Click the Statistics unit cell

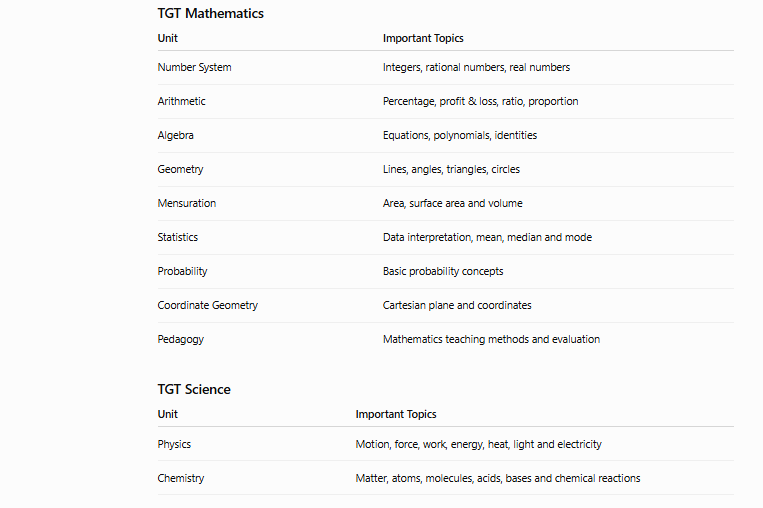tap(178, 237)
